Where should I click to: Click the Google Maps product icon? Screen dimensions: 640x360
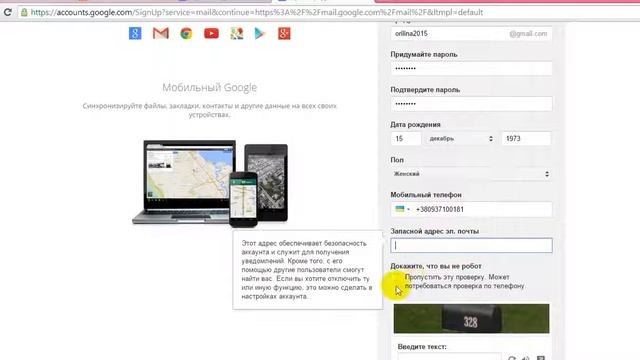click(237, 33)
